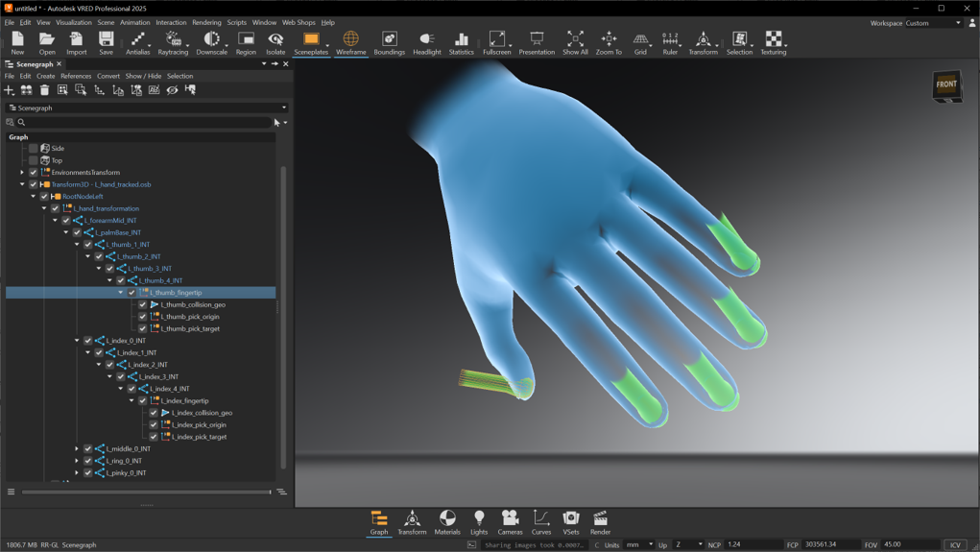This screenshot has width=980, height=552.
Task: Click the crossed-eye hide icon in Scenegraph toolbar
Action: (172, 90)
